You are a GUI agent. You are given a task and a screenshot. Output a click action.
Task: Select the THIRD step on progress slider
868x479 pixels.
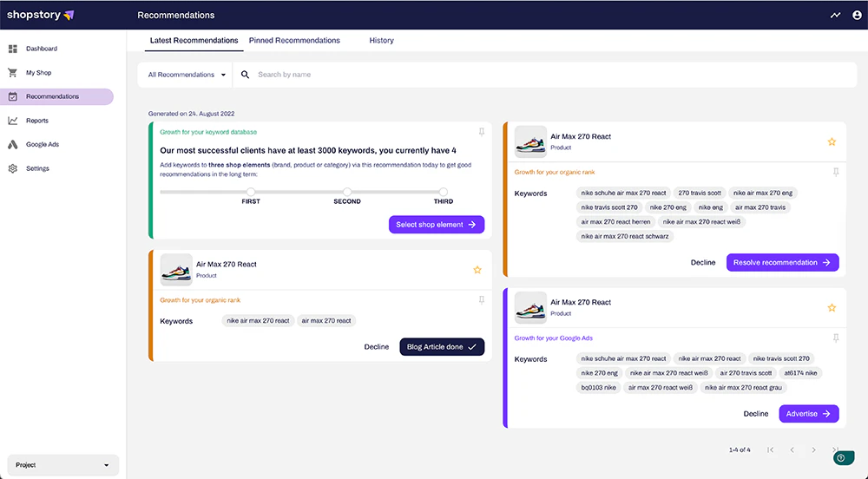[x=444, y=192]
